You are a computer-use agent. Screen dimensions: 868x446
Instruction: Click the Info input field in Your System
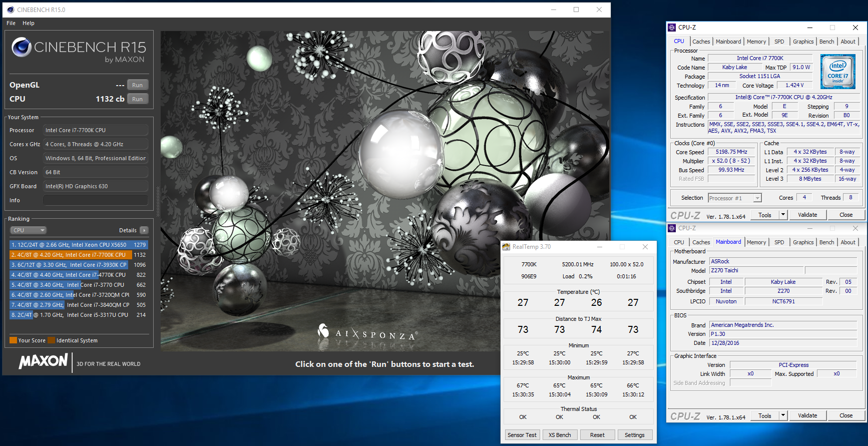pos(96,200)
